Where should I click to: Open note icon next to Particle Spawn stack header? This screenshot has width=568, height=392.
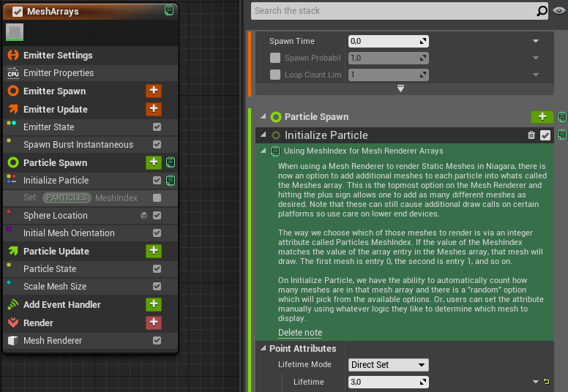coord(562,117)
